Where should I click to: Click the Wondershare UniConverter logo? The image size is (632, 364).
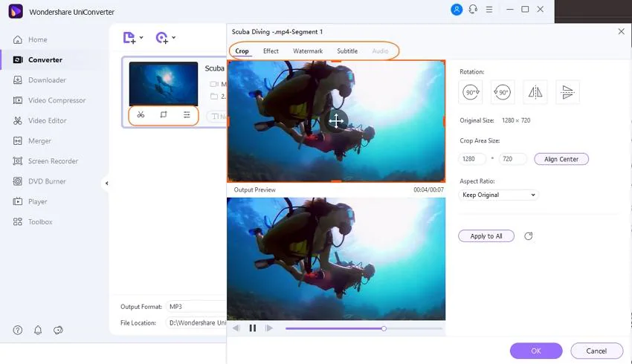point(16,11)
